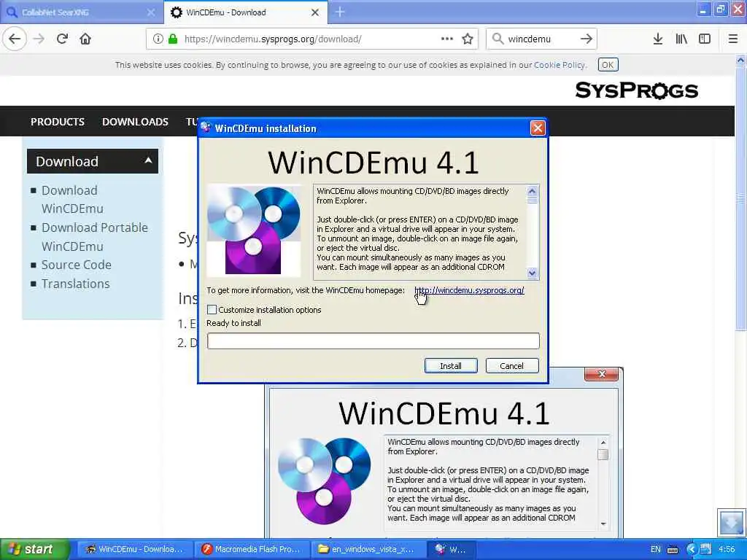Accept cookies with the OK button
747x560 pixels.
(x=608, y=65)
